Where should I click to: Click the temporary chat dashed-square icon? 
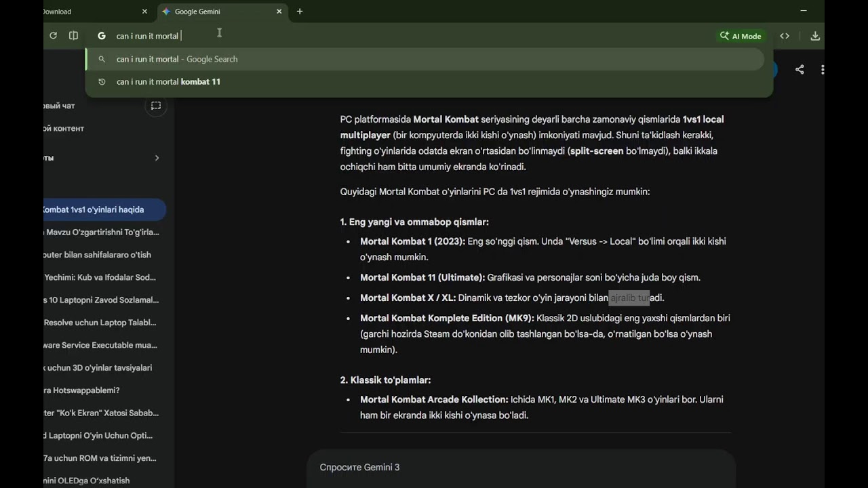pos(156,106)
